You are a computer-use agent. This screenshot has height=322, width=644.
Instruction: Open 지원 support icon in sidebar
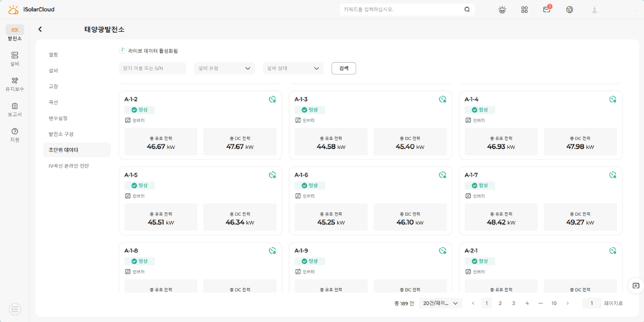(14, 135)
